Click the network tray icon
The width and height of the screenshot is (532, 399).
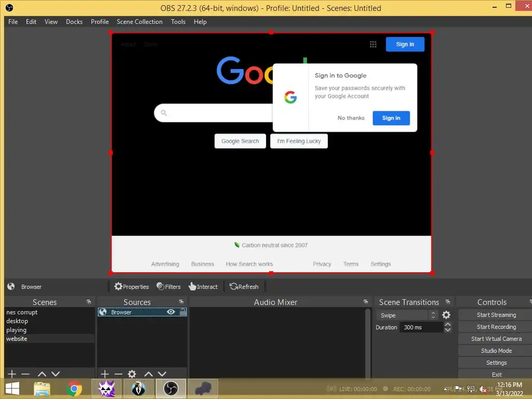point(471,389)
